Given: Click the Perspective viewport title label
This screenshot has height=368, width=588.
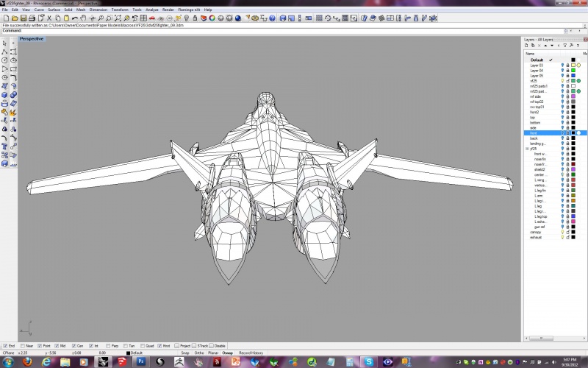Looking at the screenshot, I should 32,39.
